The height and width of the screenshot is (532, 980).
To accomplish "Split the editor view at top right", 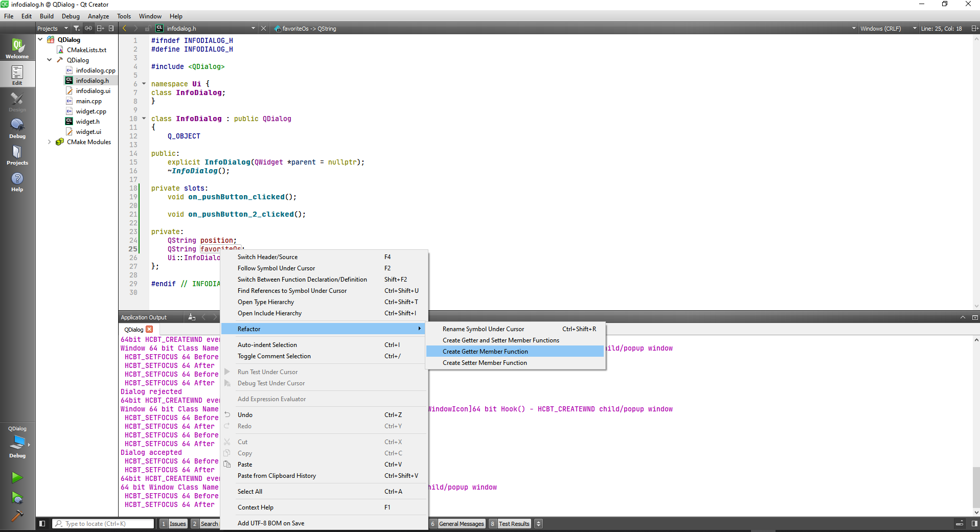I will 974,29.
